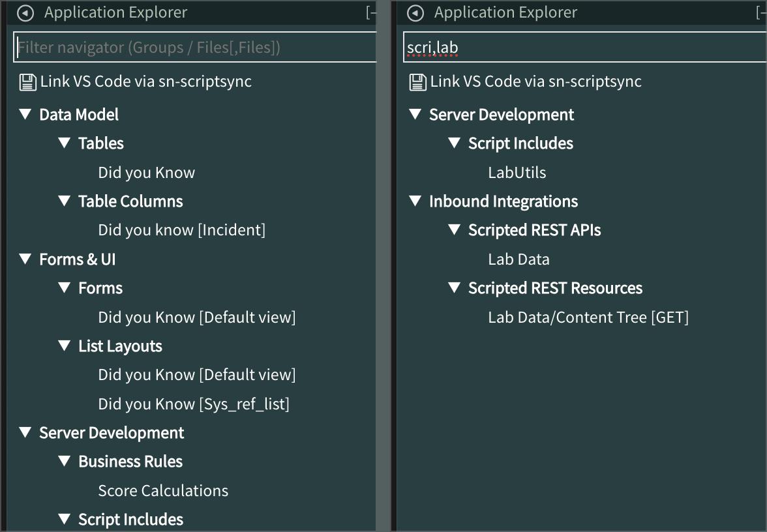Image resolution: width=767 pixels, height=532 pixels.
Task: Click the back arrow in the right Application Explorer
Action: click(415, 12)
